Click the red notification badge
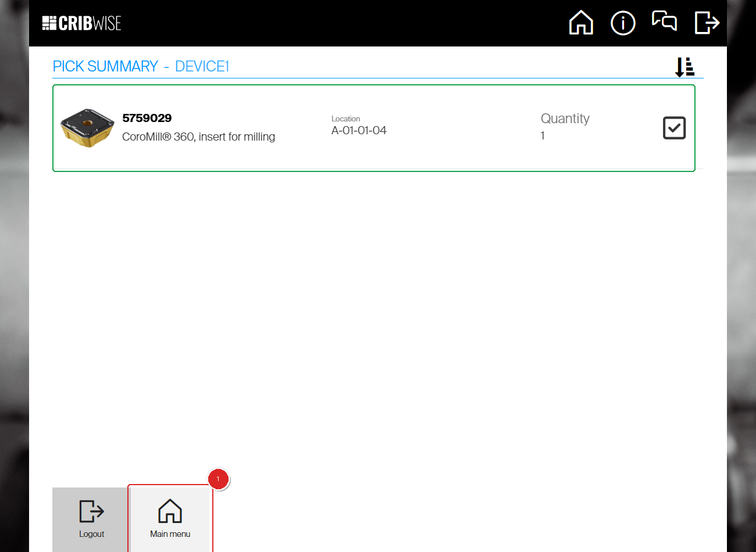The height and width of the screenshot is (552, 756). [218, 479]
